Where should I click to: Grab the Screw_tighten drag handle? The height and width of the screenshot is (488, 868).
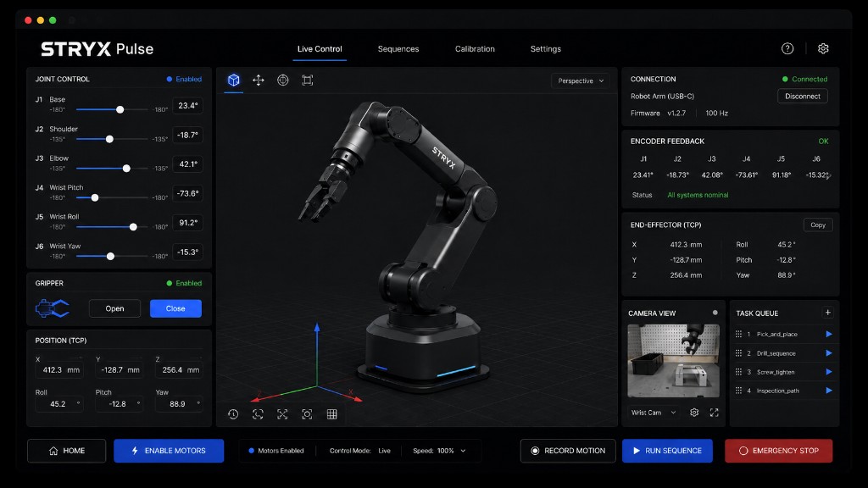pyautogui.click(x=738, y=372)
